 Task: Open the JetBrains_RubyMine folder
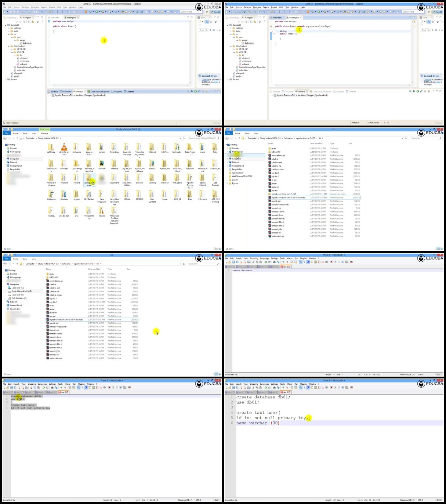(89, 165)
